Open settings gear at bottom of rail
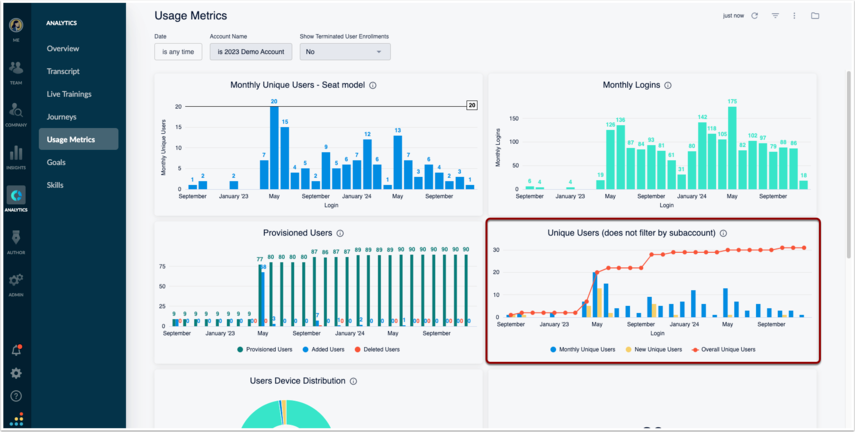 point(16,374)
